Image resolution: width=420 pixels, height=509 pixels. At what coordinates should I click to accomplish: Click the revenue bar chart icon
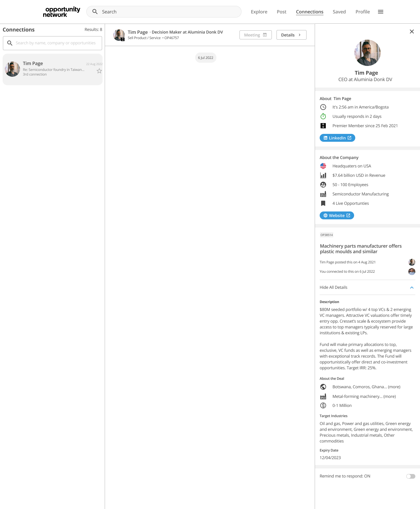click(x=323, y=175)
